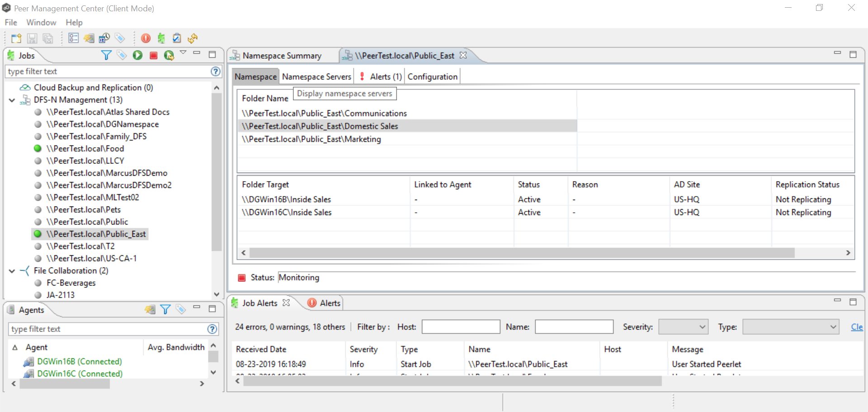This screenshot has height=412, width=868.
Task: Select the \\PeerTest.local\Food job
Action: point(85,149)
